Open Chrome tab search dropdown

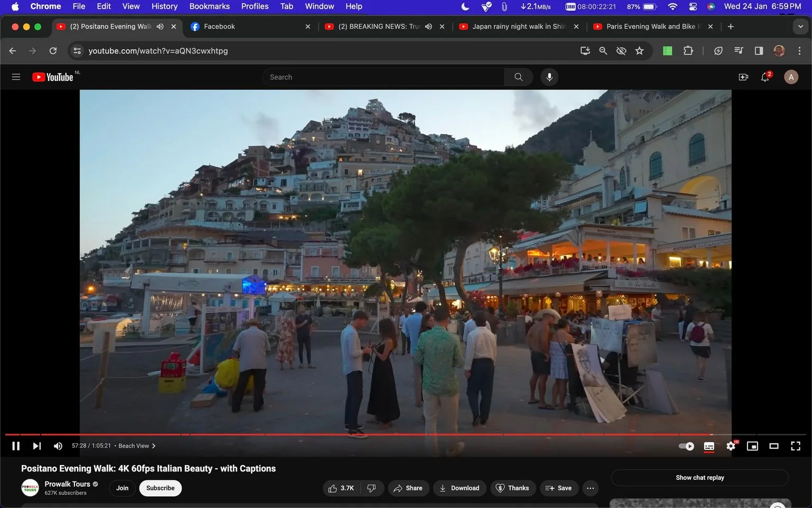[x=800, y=26]
